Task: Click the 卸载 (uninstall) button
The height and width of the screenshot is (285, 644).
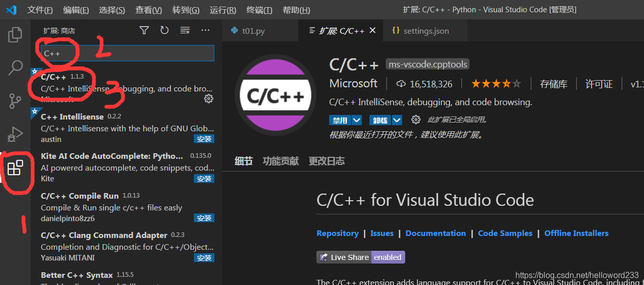Action: pyautogui.click(x=380, y=121)
